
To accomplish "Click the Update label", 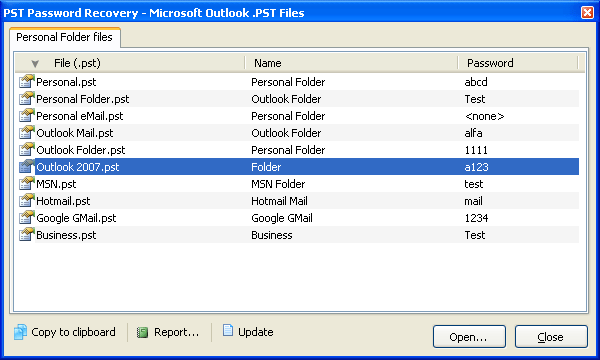I will (x=256, y=332).
